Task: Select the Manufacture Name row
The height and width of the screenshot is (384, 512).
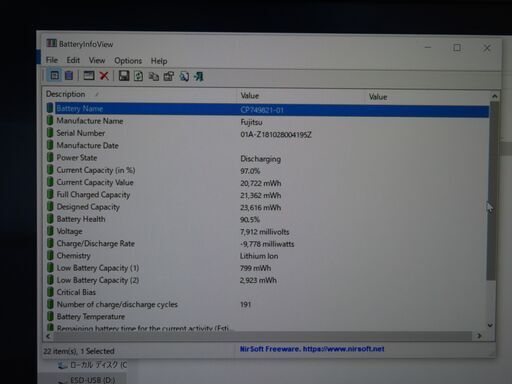Action: pos(268,121)
